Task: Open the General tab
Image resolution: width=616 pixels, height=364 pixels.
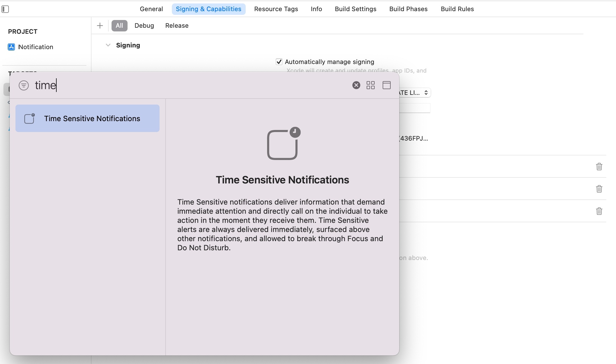Action: click(x=151, y=9)
